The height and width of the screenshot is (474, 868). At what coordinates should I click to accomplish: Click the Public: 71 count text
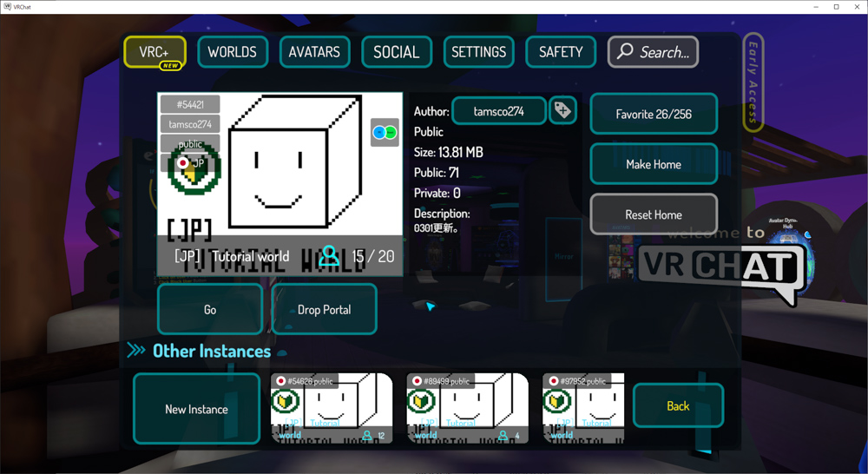(437, 172)
